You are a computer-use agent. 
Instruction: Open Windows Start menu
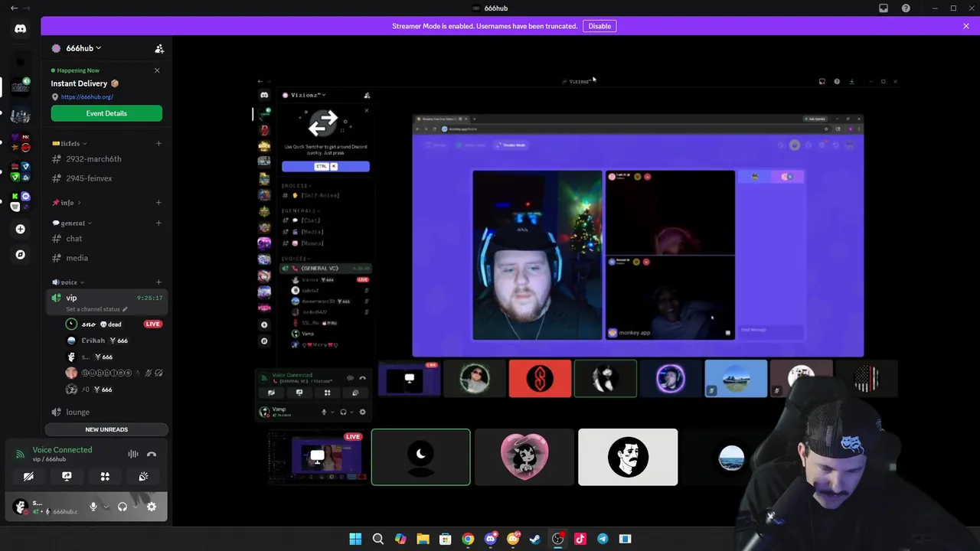click(x=355, y=539)
